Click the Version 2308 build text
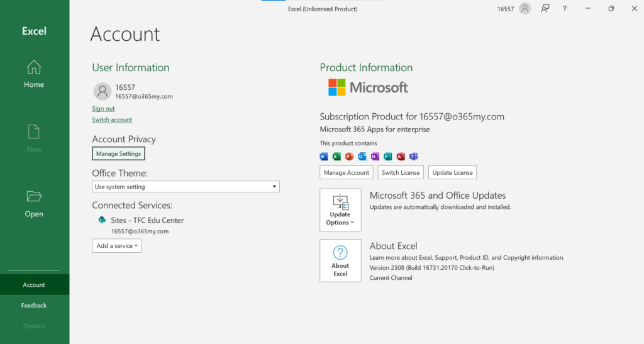 [x=431, y=268]
